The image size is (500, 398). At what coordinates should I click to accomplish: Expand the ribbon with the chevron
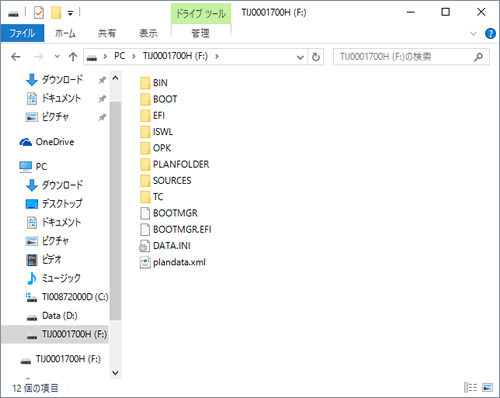pyautogui.click(x=473, y=33)
